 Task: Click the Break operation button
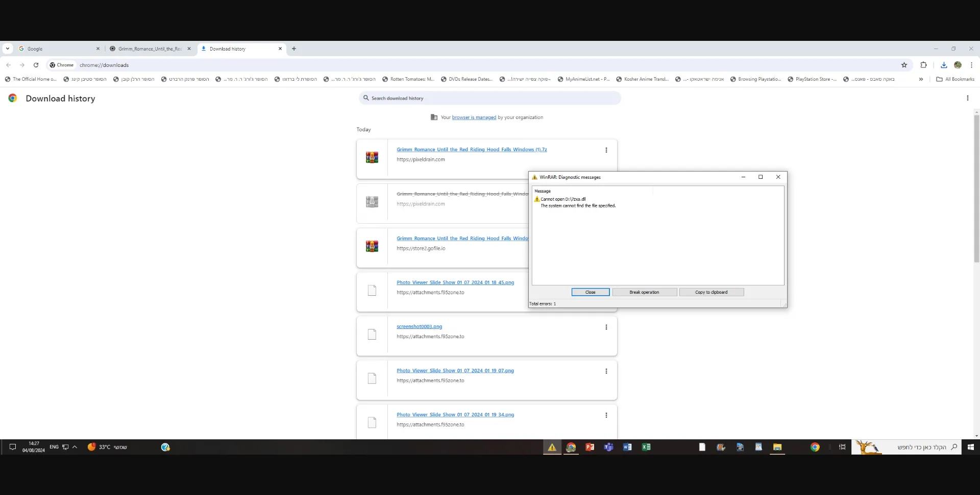[644, 292]
